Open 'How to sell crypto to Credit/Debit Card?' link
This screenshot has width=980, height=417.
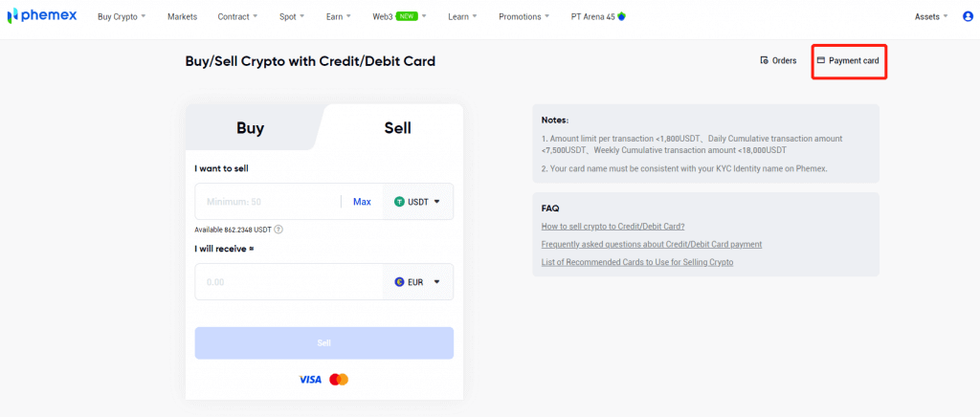point(612,227)
